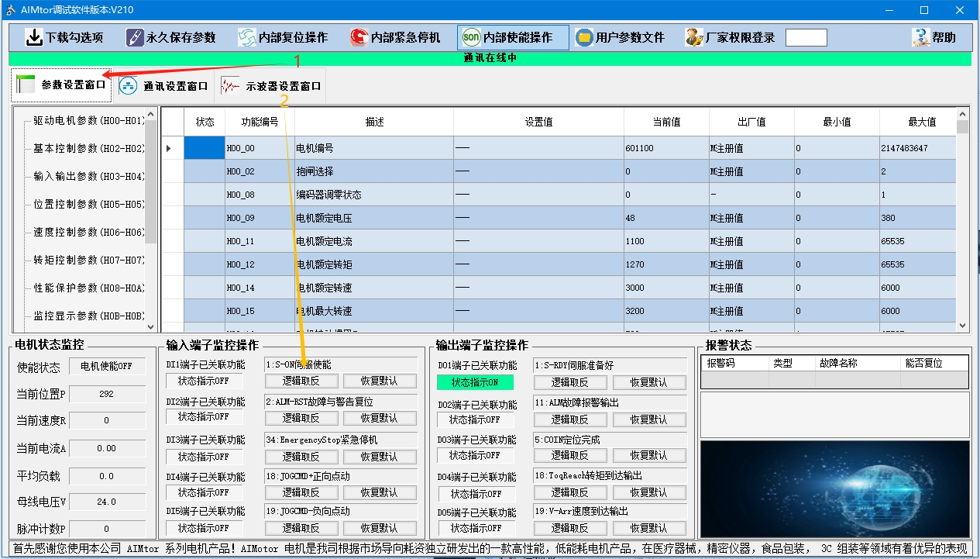Click the permanently save parameters icon
The height and width of the screenshot is (559, 980).
pyautogui.click(x=135, y=37)
